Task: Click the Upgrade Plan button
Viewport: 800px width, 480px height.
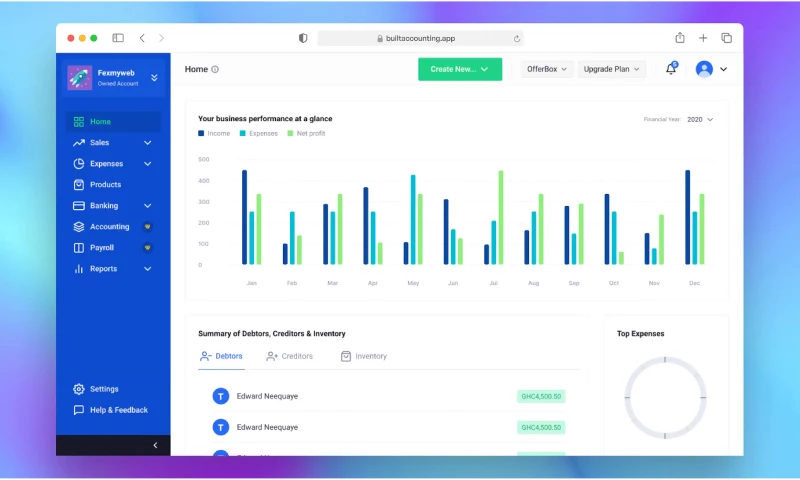Action: click(x=612, y=69)
